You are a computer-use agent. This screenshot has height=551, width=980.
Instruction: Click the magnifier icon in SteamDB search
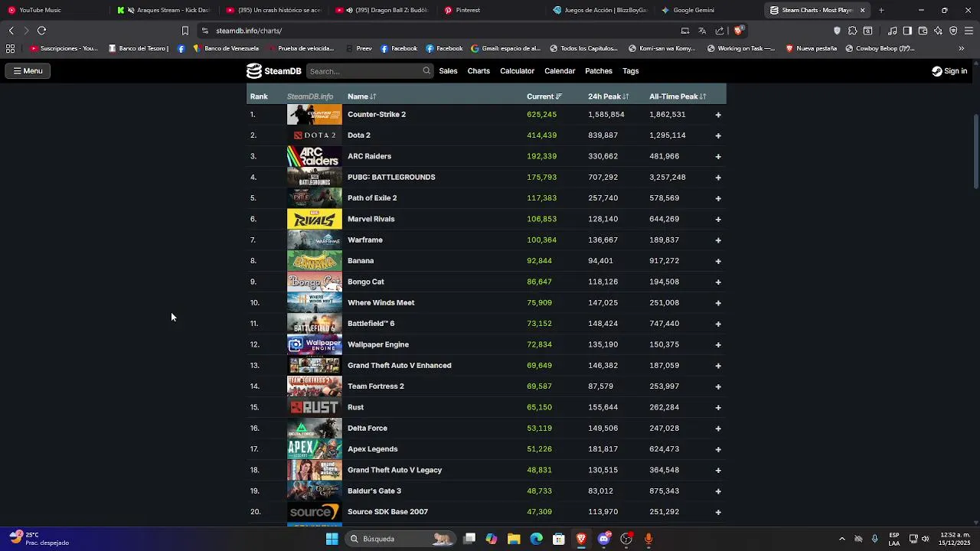[426, 71]
